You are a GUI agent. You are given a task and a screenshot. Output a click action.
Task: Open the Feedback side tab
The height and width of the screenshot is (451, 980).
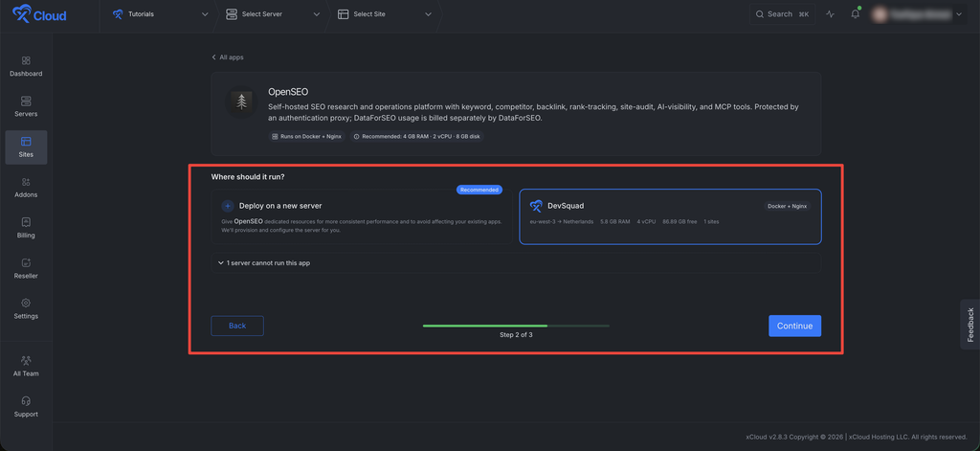[x=970, y=325]
